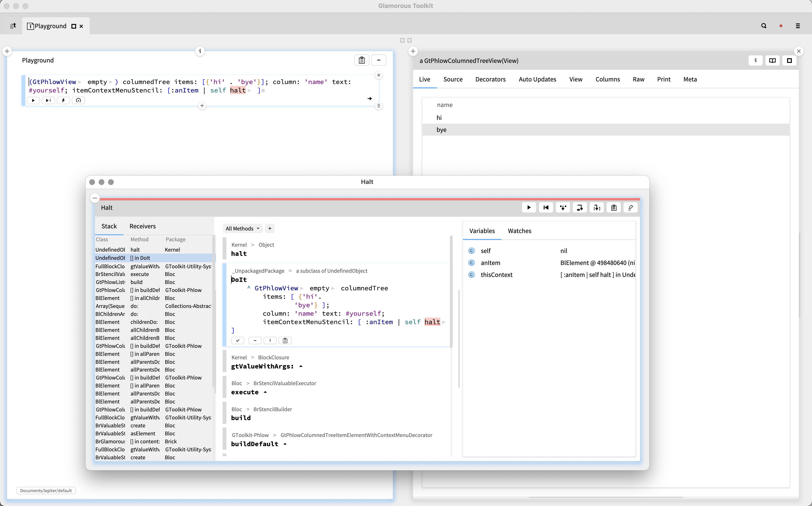The width and height of the screenshot is (812, 506).
Task: Select the 'hi' row in the name list
Action: 439,118
